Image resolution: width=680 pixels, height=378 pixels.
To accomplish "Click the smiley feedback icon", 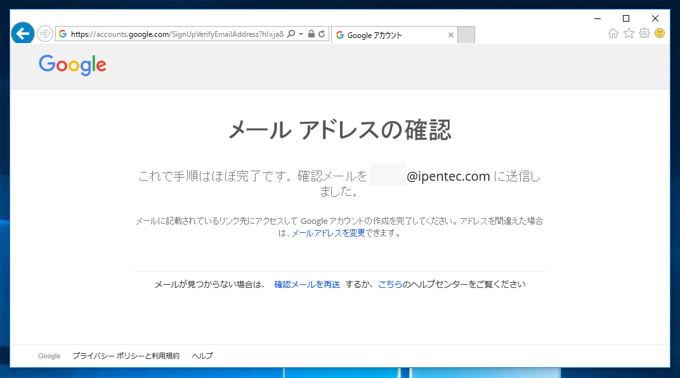I will pyautogui.click(x=660, y=33).
